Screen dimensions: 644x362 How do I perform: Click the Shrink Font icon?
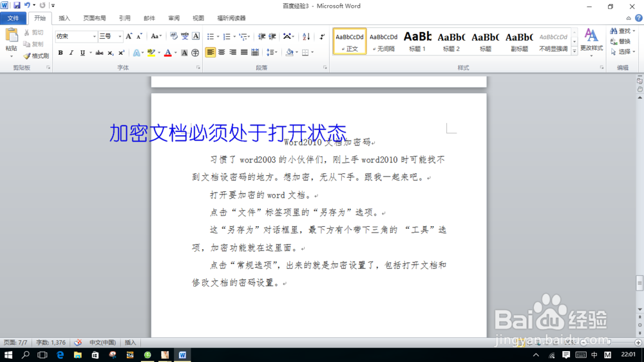[x=139, y=37]
